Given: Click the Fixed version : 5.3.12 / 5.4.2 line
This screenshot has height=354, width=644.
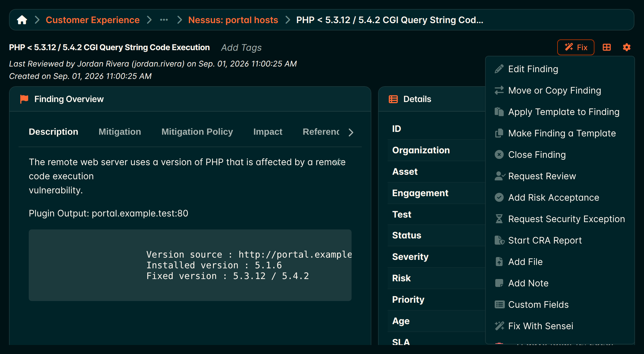Looking at the screenshot, I should point(228,276).
